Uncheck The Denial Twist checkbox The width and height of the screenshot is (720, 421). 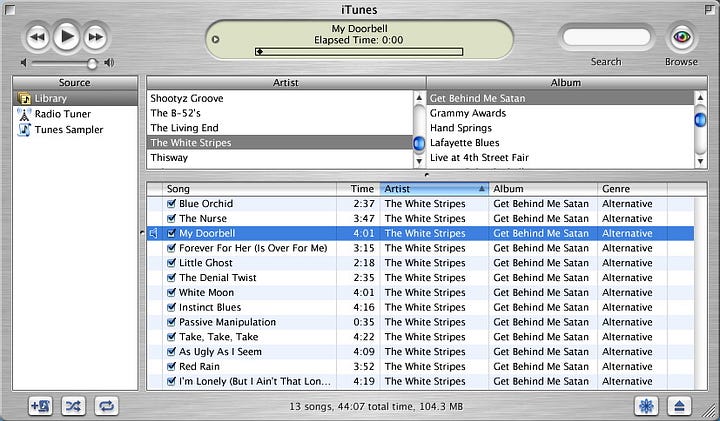click(x=171, y=277)
